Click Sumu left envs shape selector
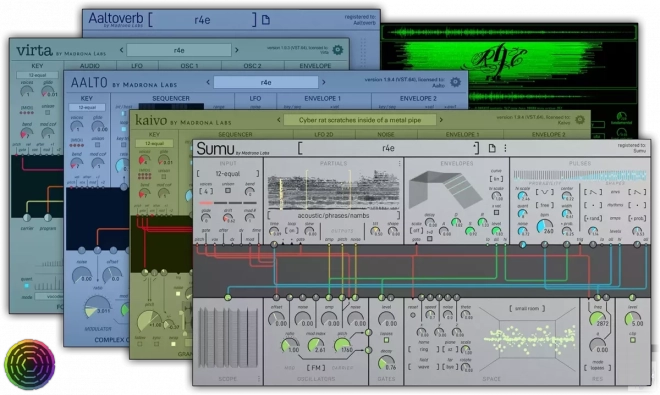 (593, 192)
